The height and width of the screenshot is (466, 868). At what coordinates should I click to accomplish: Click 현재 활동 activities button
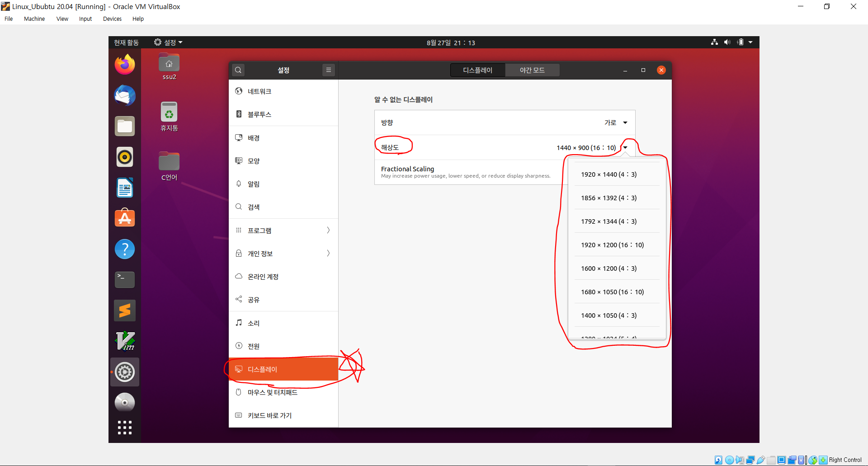pos(126,42)
